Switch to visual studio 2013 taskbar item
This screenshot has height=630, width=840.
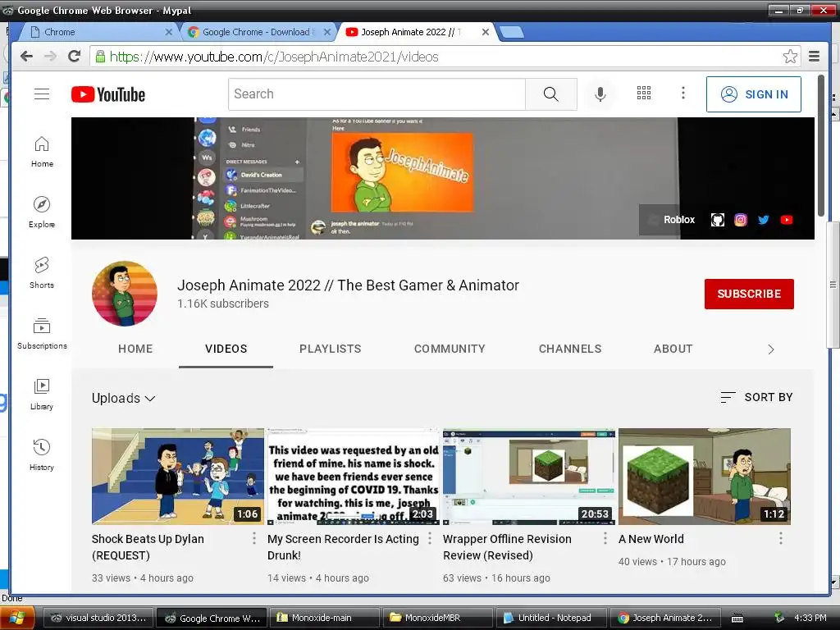tap(98, 618)
